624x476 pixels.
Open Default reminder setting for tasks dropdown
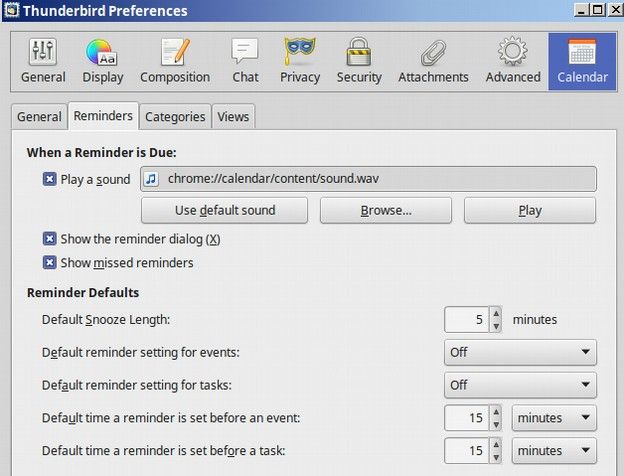pos(520,385)
